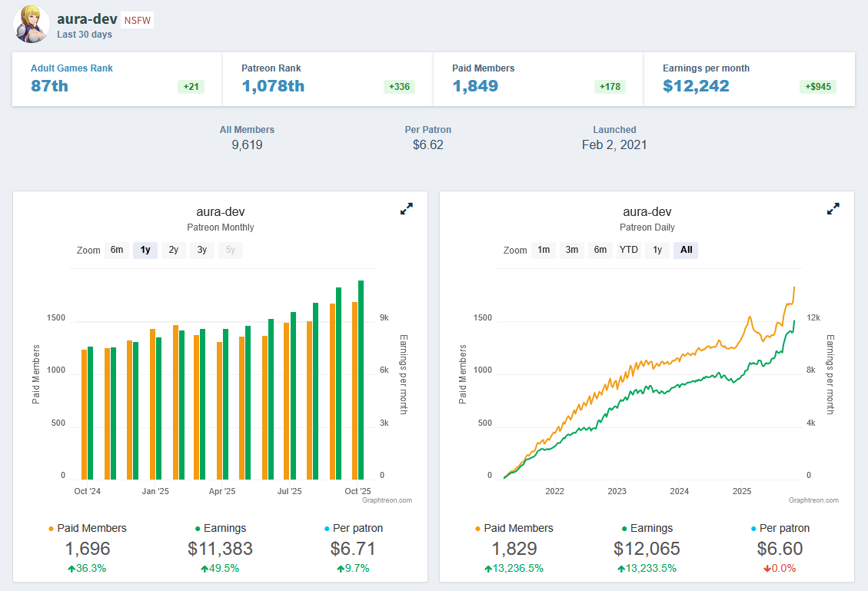Screen dimensions: 868x591
Task: Click the +336 Patreon rank change badge
Action: [x=399, y=87]
